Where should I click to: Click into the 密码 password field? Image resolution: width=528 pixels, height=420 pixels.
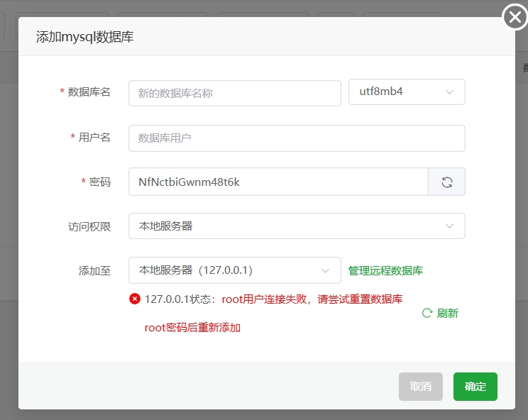point(278,182)
